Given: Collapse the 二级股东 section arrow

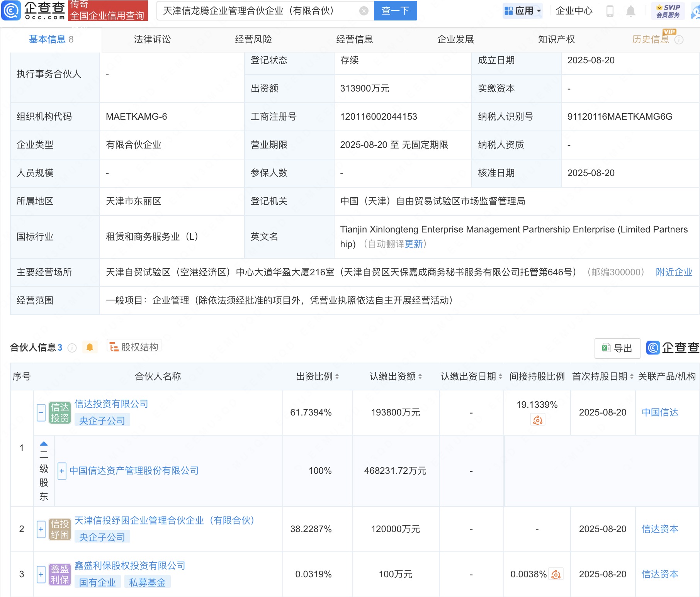Looking at the screenshot, I should pos(44,444).
